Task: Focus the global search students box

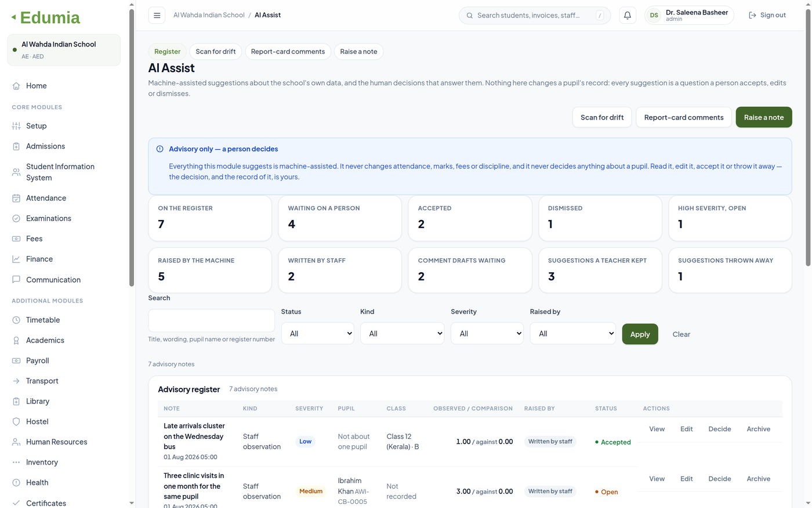Action: pos(535,15)
